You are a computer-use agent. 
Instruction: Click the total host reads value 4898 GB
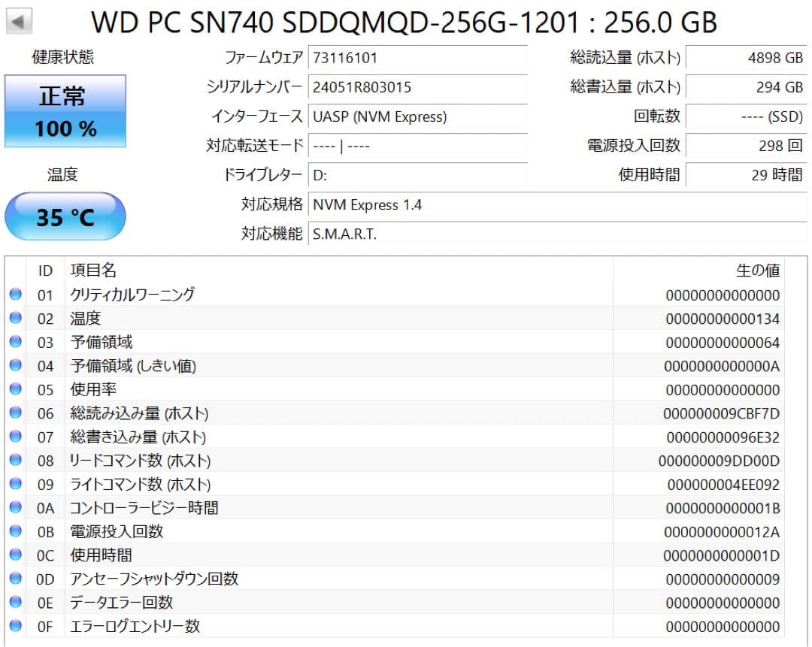click(747, 57)
